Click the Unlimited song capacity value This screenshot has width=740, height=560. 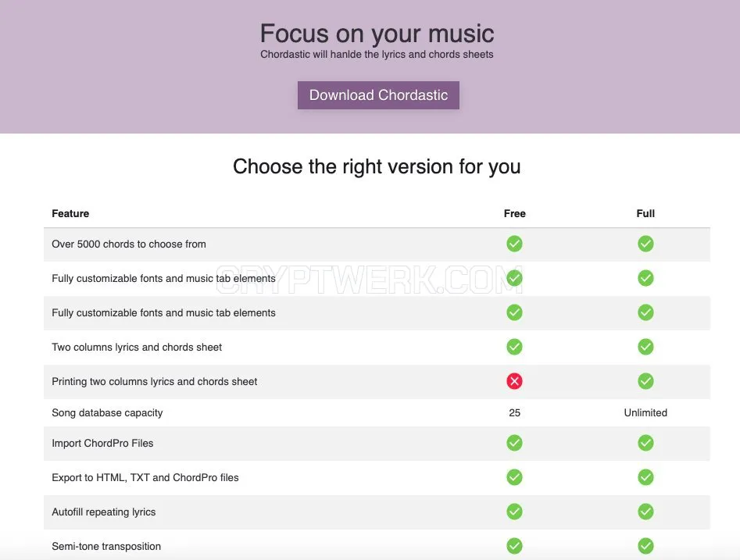[645, 413]
